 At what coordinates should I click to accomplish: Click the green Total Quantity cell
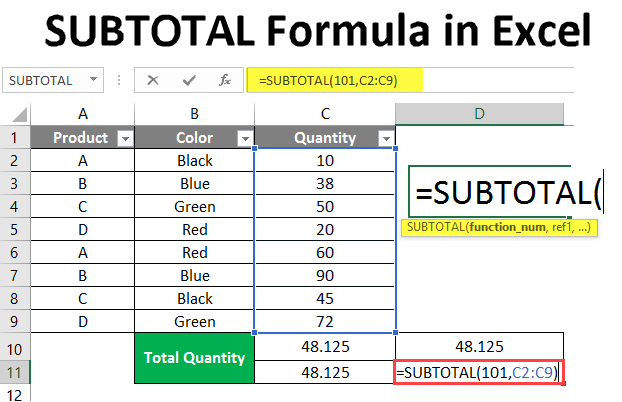pos(194,358)
